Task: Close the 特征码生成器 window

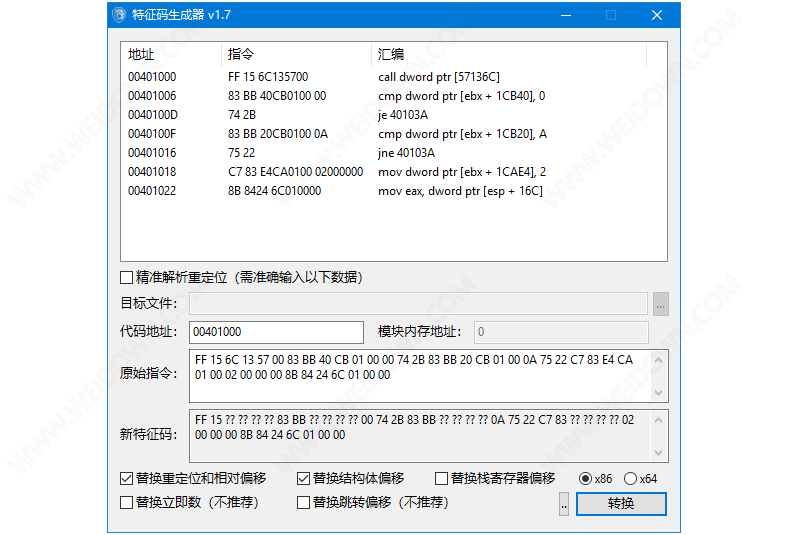Action: [x=657, y=15]
